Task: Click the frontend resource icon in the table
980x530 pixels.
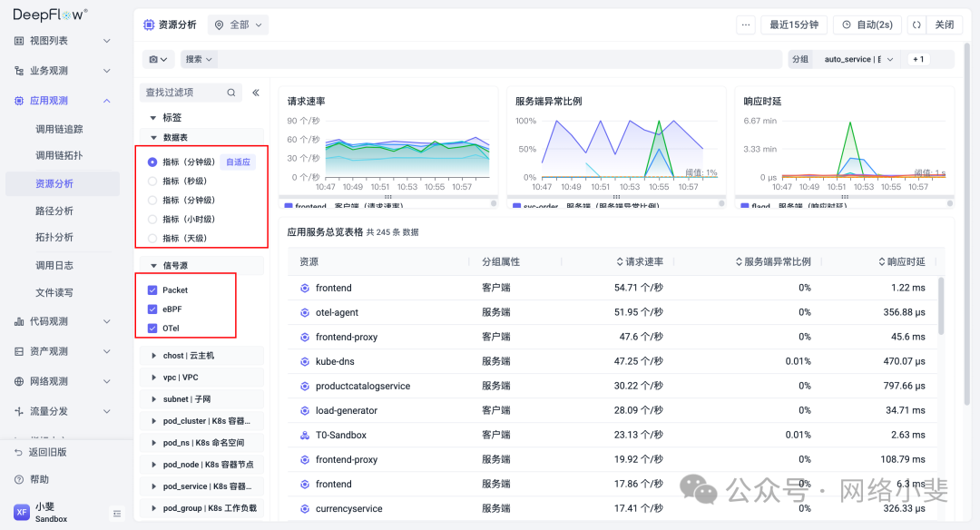Action: 303,288
